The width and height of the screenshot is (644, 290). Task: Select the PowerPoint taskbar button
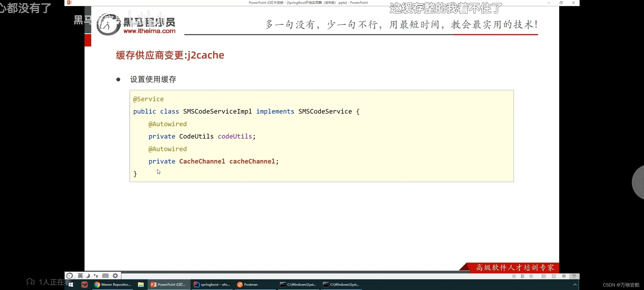169,284
